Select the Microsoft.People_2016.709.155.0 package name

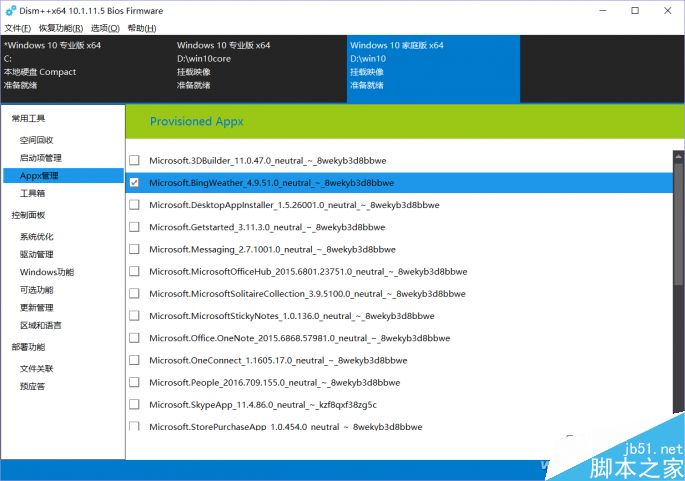pyautogui.click(x=274, y=383)
